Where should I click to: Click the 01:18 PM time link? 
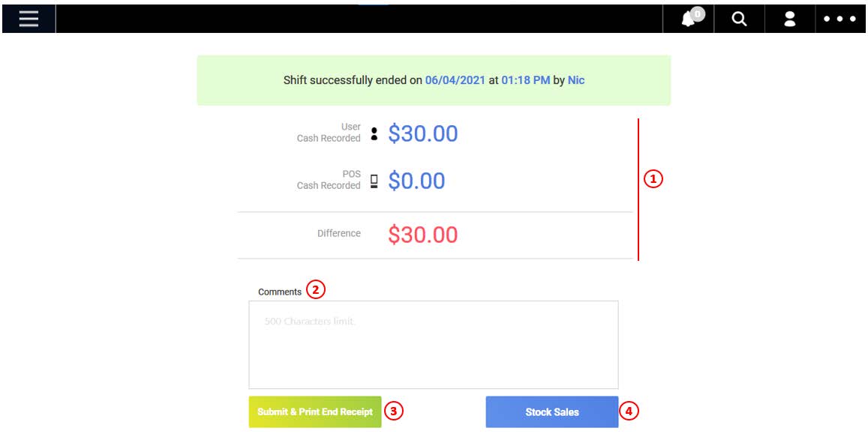click(526, 80)
